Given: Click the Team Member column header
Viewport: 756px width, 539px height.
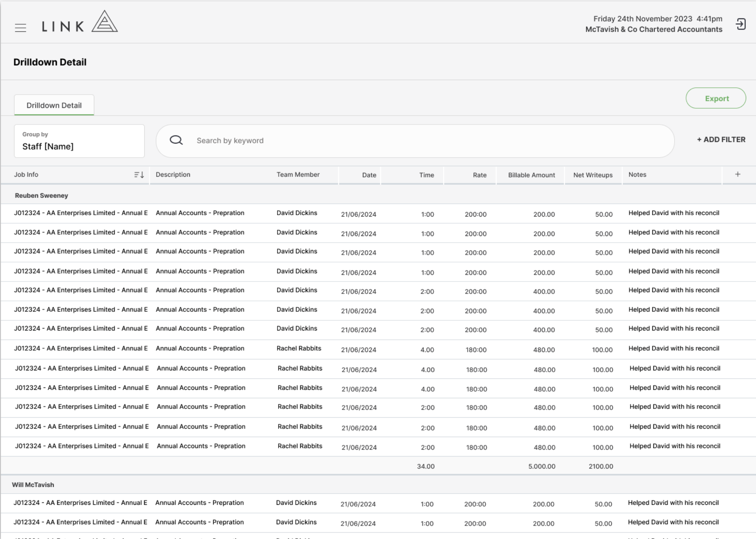Looking at the screenshot, I should 298,175.
